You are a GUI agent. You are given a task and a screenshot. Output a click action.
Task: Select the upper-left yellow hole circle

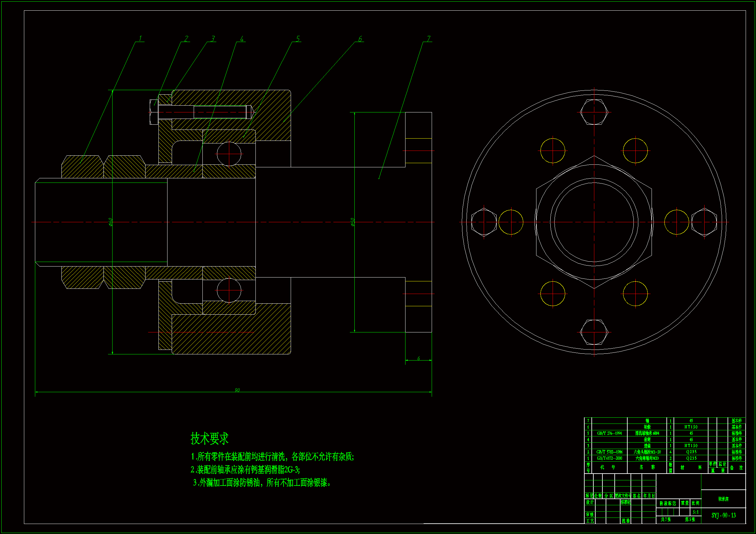point(553,151)
